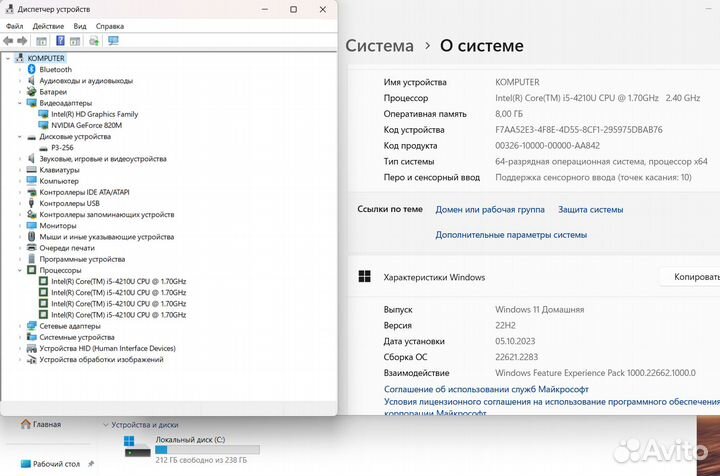The image size is (720, 476).
Task: Open Соглашение об использовании служб Майкрософт
Action: [x=486, y=389]
